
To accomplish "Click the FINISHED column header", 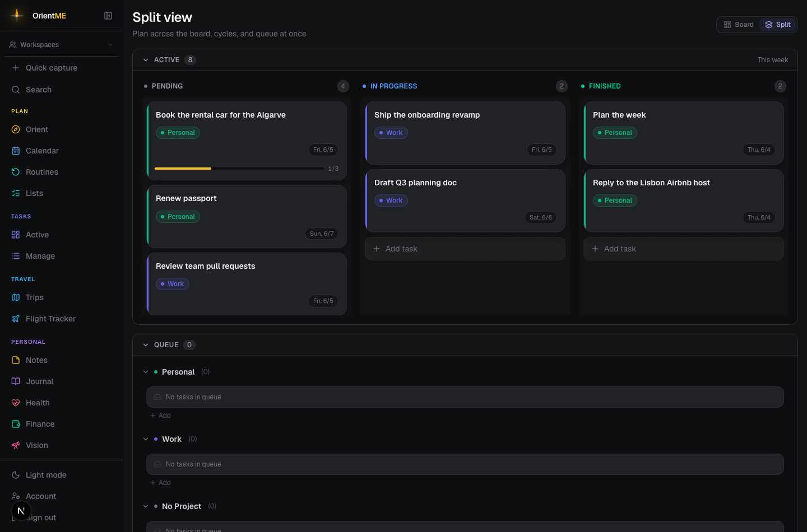I will pyautogui.click(x=605, y=86).
